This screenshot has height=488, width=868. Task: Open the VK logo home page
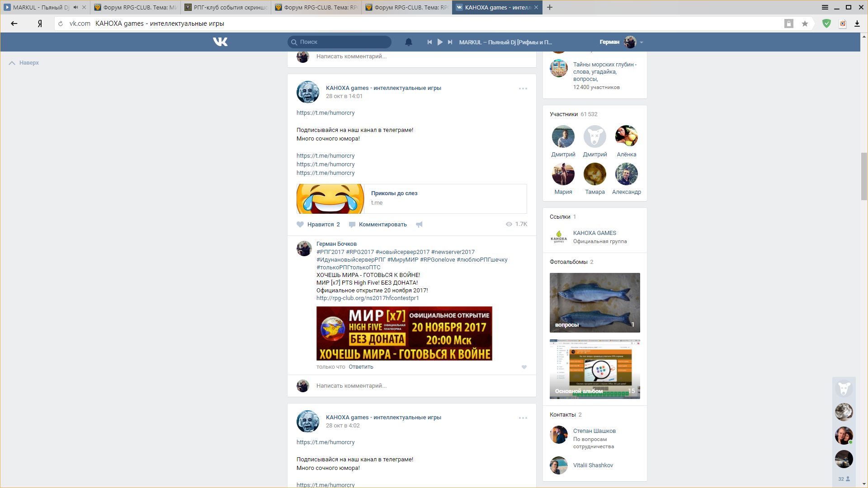click(x=220, y=42)
